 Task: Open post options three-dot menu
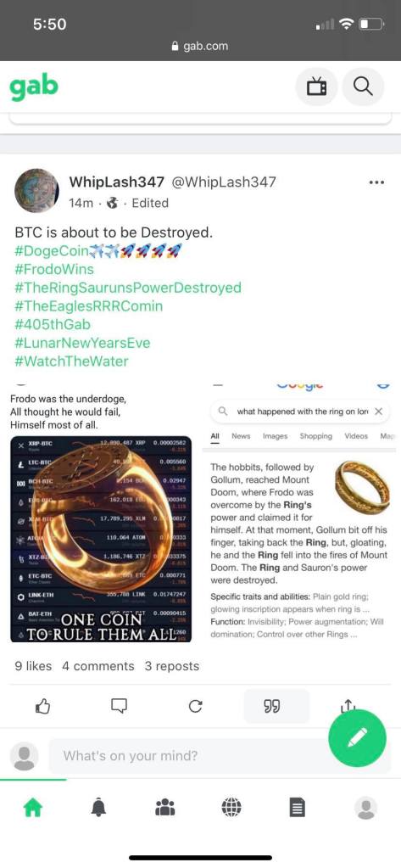[376, 182]
